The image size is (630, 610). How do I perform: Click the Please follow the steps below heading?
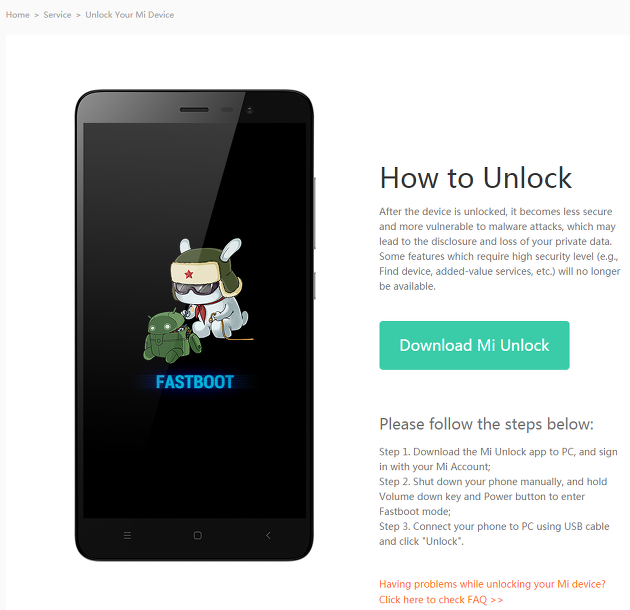(486, 424)
